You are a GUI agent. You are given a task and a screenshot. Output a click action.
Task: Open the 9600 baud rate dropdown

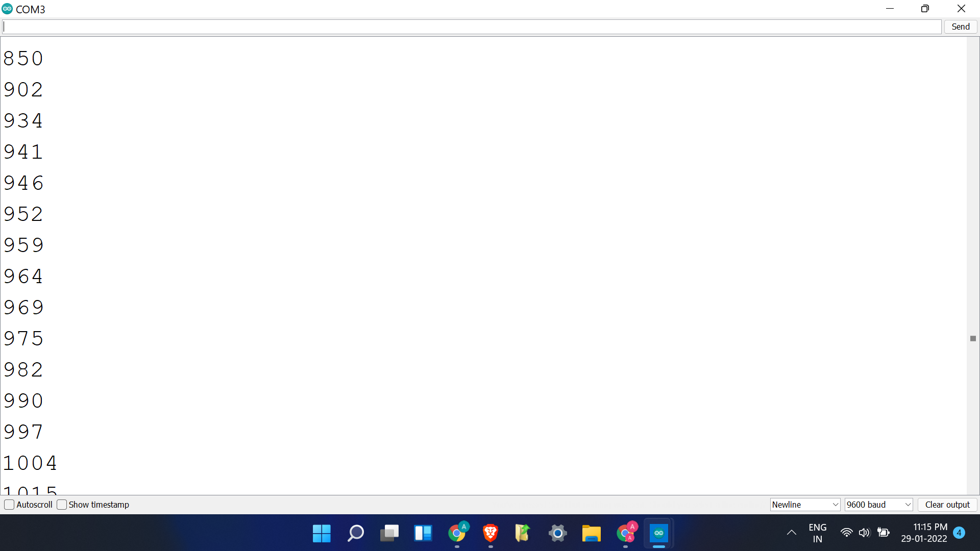pyautogui.click(x=878, y=505)
